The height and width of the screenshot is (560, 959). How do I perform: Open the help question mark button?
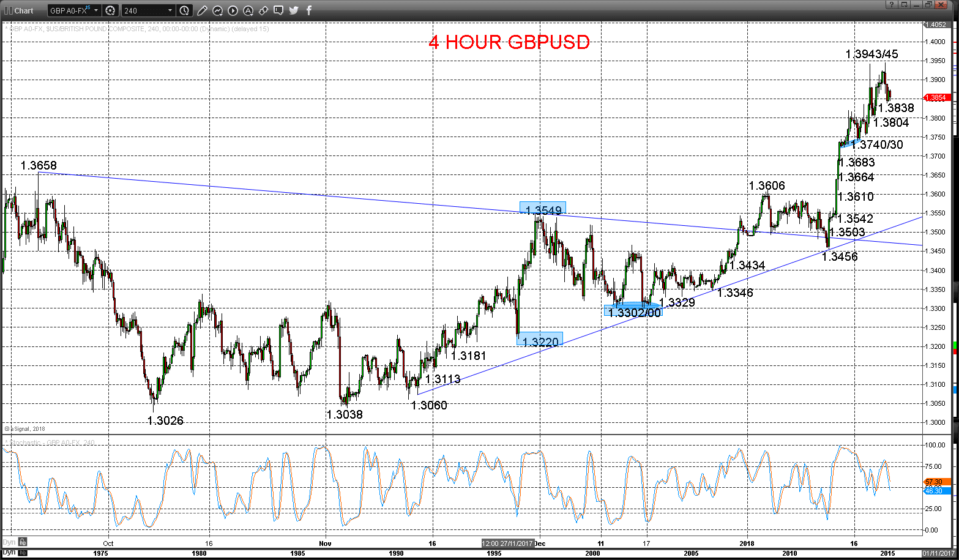coord(892,4)
